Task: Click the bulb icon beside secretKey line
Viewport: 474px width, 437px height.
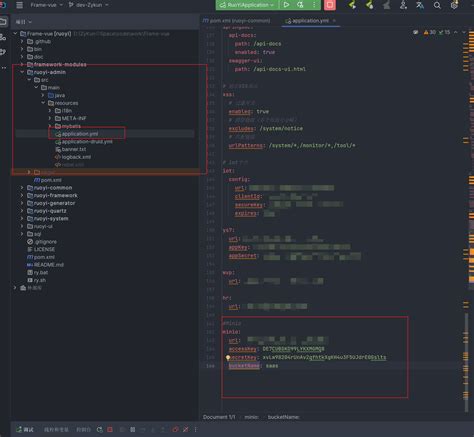Action: 228,358
